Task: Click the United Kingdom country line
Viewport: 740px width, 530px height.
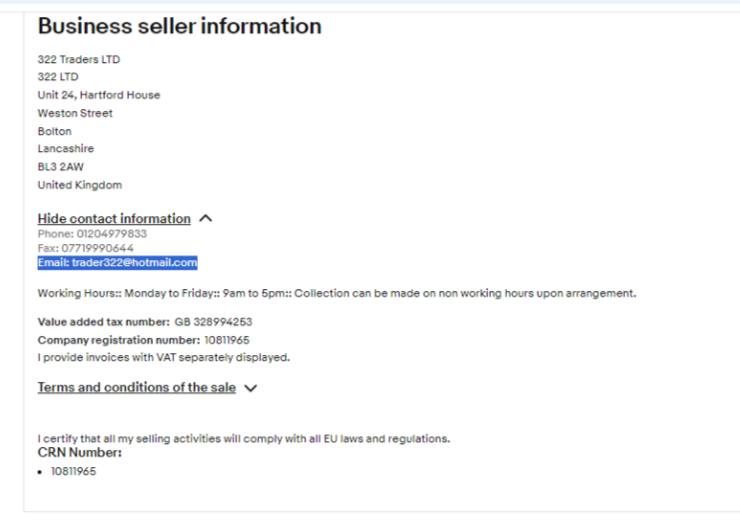Action: click(80, 185)
